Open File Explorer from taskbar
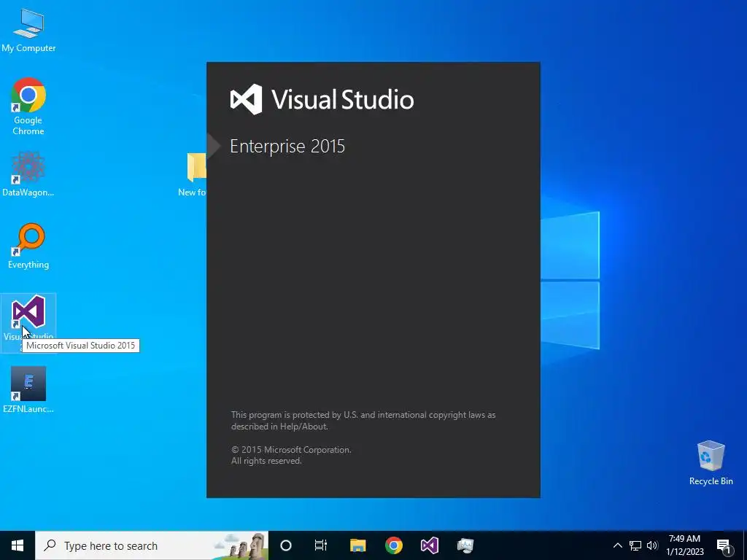 click(x=357, y=545)
